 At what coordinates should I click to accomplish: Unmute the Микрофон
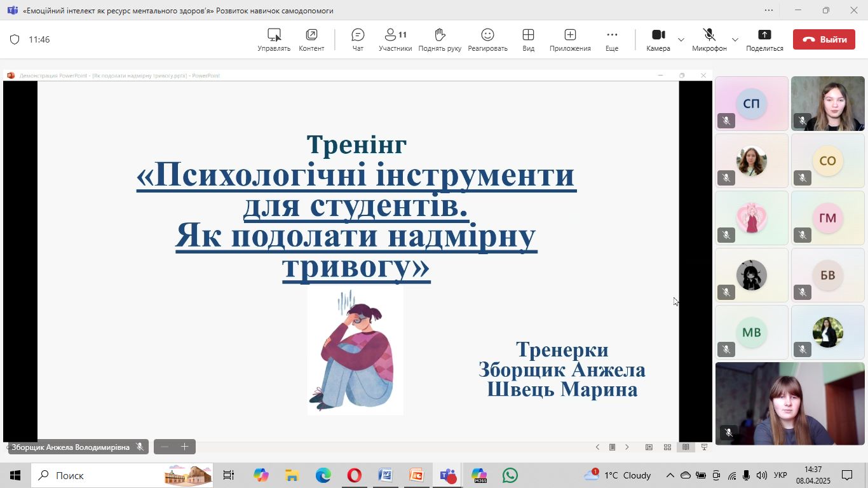click(x=709, y=39)
